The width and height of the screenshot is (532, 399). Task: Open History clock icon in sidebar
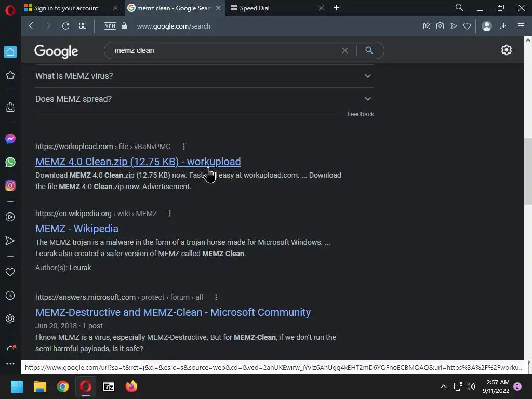(10, 296)
